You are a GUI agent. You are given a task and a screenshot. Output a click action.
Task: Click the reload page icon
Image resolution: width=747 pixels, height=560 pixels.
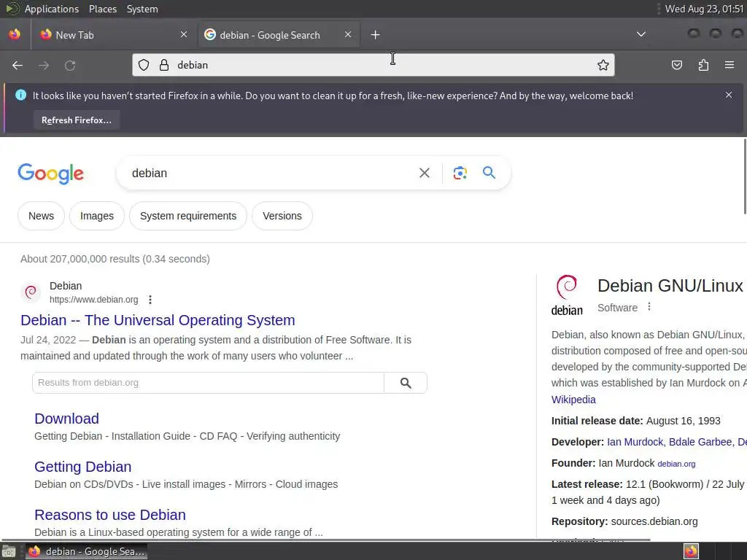(x=70, y=65)
